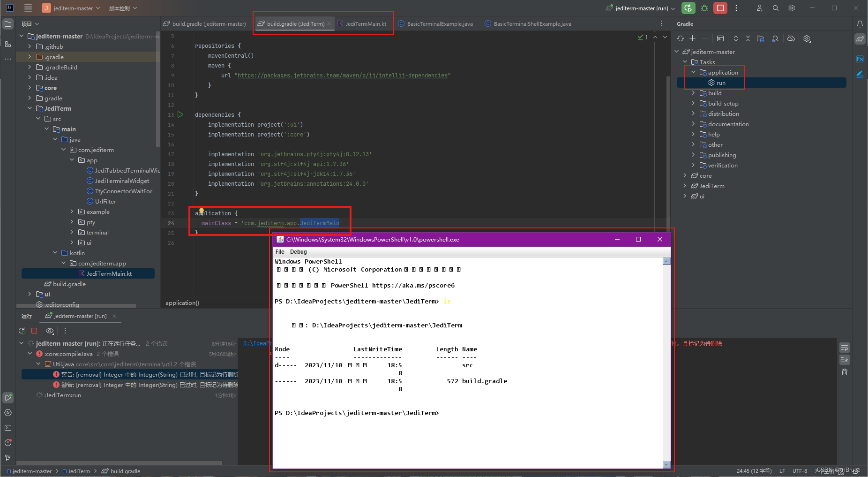
Task: Expand all nodes in Gradle panel
Action: (x=736, y=38)
